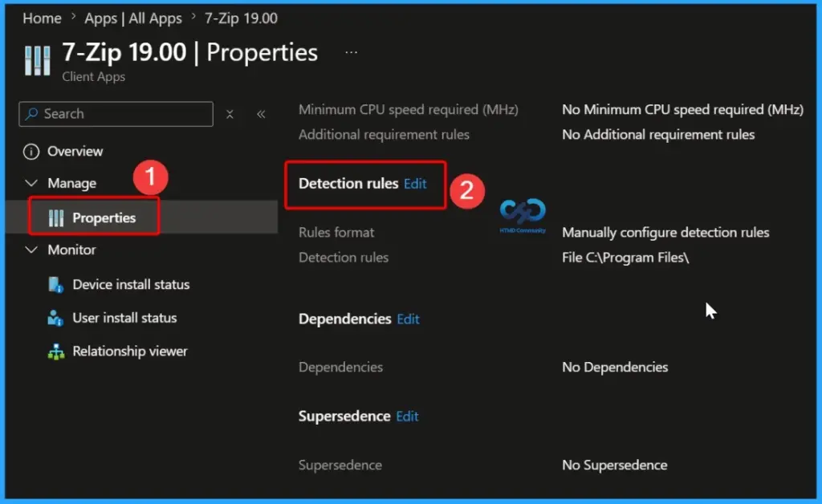The height and width of the screenshot is (504, 822).
Task: Collapse the Monitor section chevron
Action: (x=31, y=250)
